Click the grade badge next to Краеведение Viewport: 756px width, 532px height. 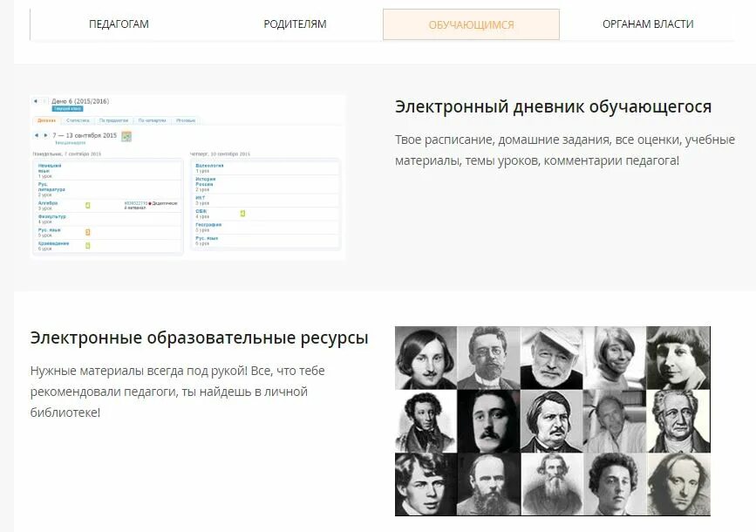[x=85, y=245]
